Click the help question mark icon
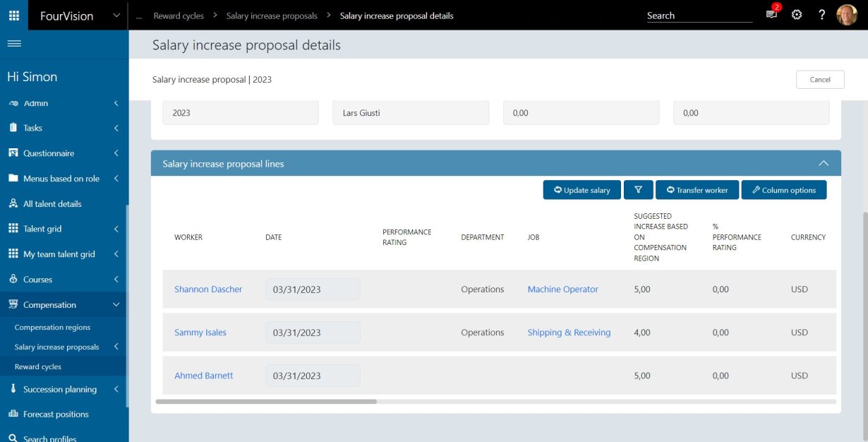This screenshot has width=868, height=442. click(x=821, y=14)
